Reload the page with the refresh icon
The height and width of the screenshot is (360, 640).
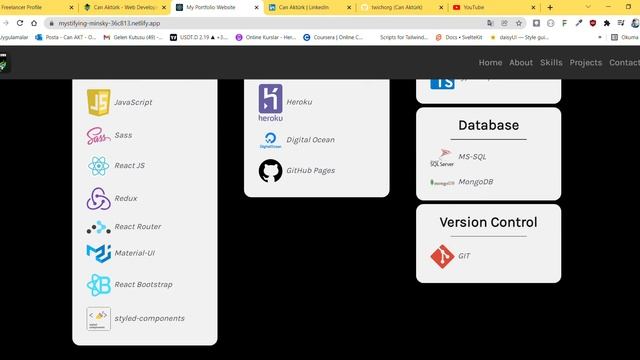(x=20, y=23)
